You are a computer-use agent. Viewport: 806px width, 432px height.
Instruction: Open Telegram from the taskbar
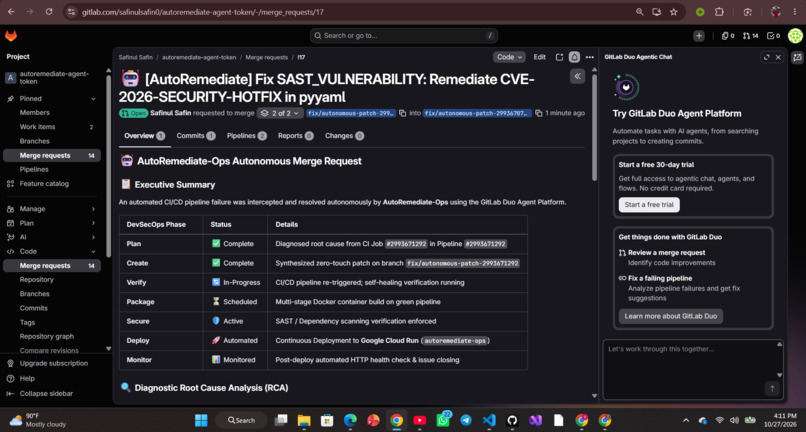tap(466, 420)
